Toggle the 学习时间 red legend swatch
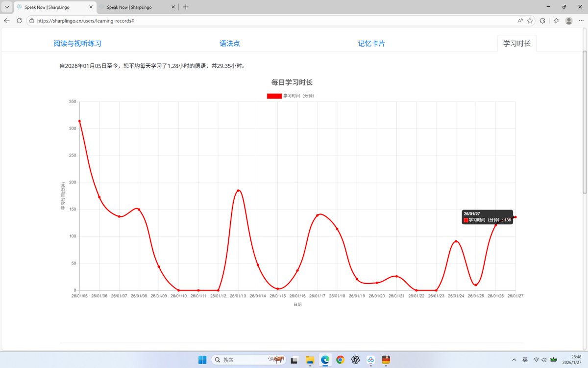 [x=274, y=96]
